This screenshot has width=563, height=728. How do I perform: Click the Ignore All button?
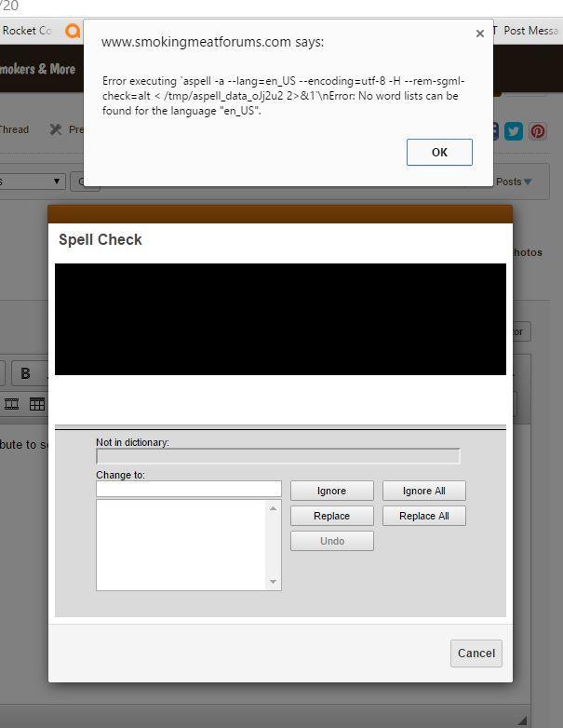click(x=423, y=491)
